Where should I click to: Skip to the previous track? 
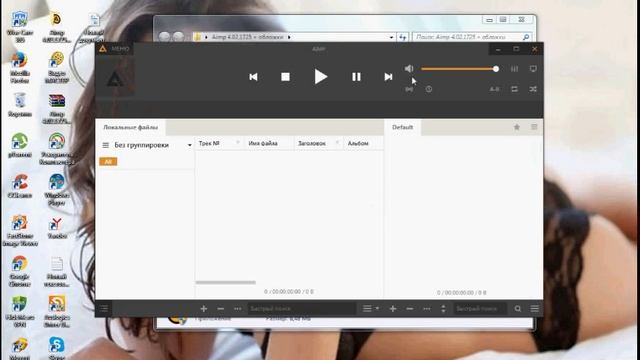pyautogui.click(x=253, y=77)
